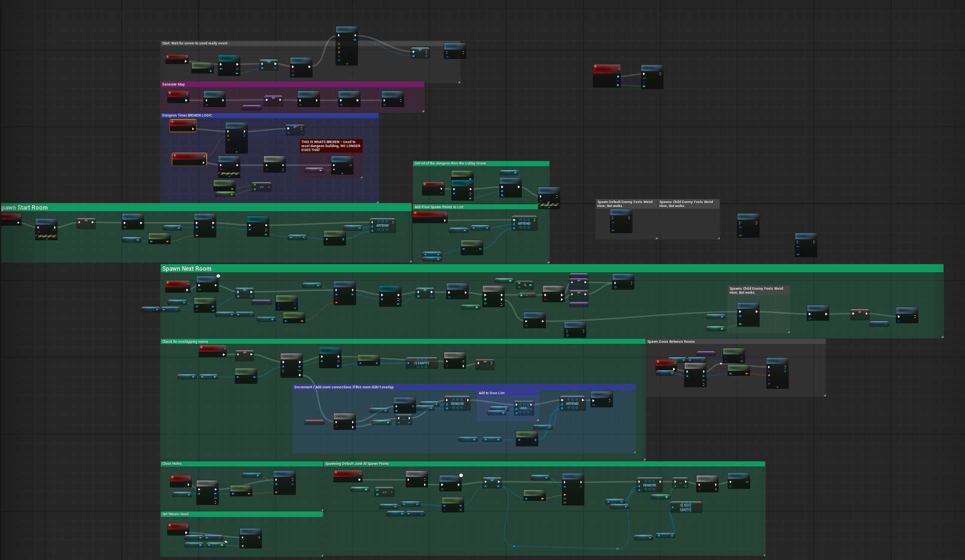Select the Get rid of the dungeon comment header
The width and height of the screenshot is (965, 560).
click(x=450, y=164)
